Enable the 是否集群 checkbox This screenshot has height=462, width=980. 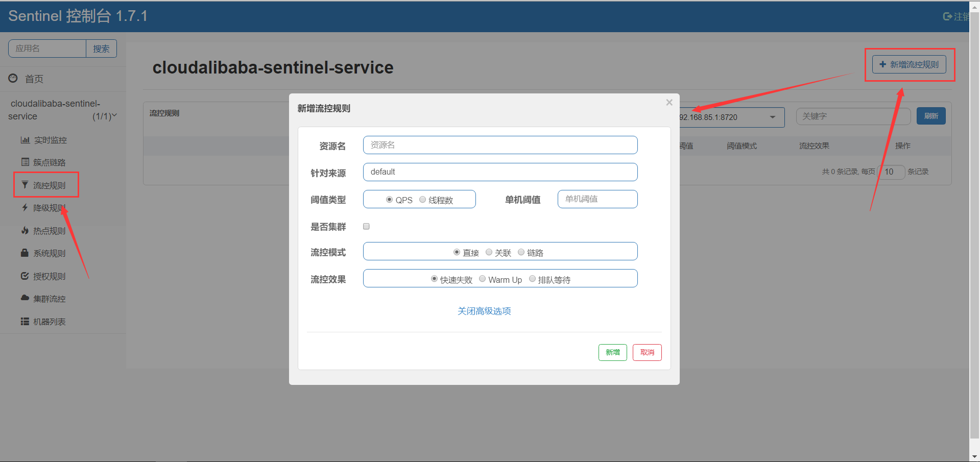click(x=366, y=226)
